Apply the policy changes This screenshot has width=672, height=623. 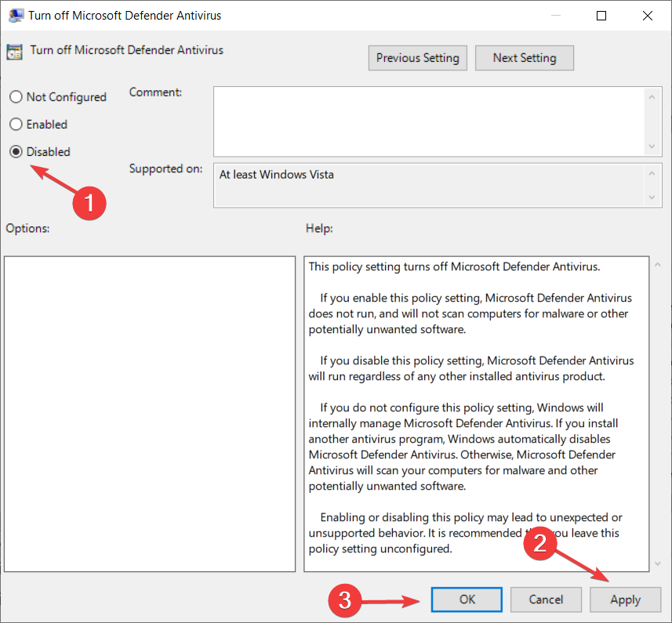625,599
